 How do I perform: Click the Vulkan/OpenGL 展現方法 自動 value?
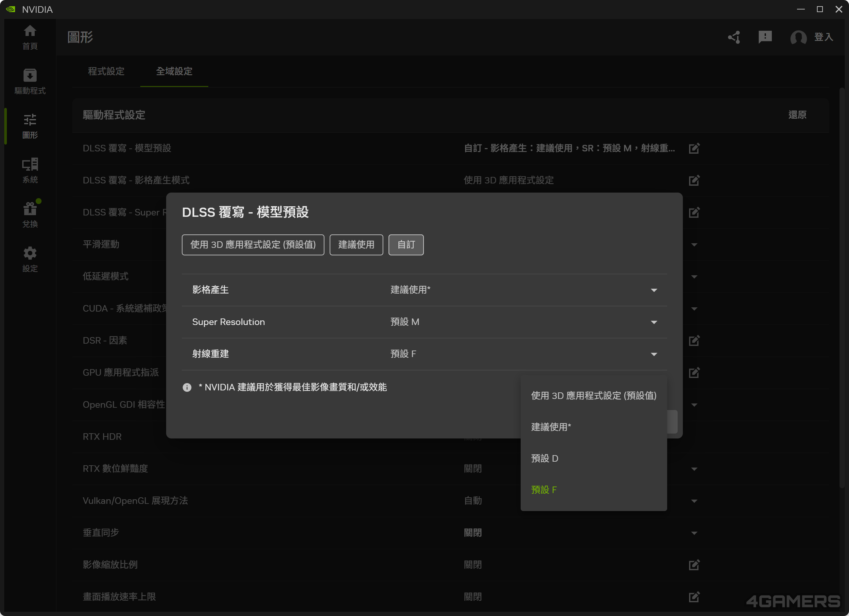click(x=473, y=501)
